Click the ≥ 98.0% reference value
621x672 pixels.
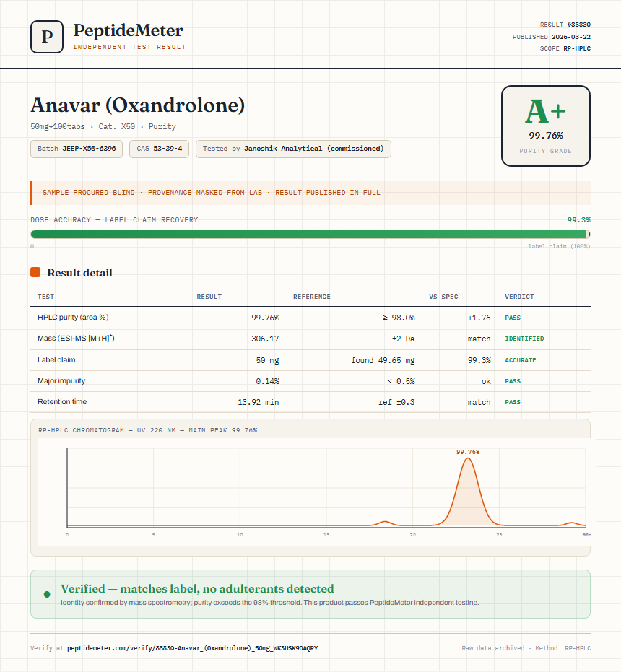tap(399, 318)
